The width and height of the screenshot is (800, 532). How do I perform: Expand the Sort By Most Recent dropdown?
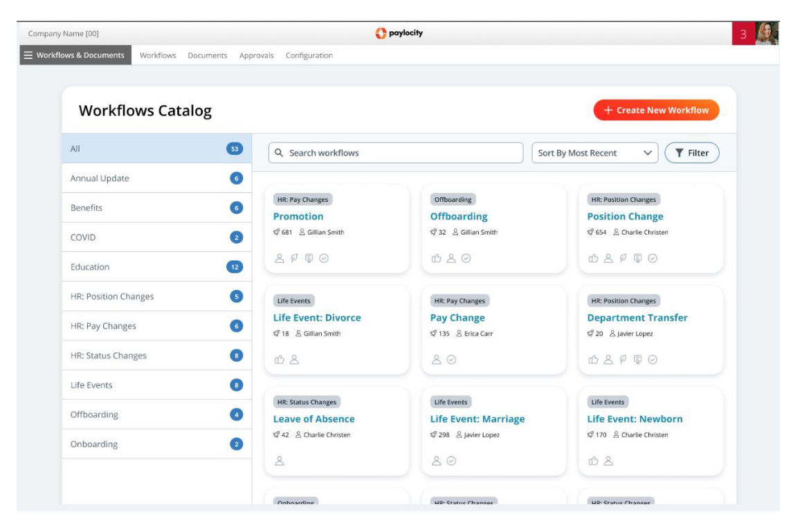(594, 153)
